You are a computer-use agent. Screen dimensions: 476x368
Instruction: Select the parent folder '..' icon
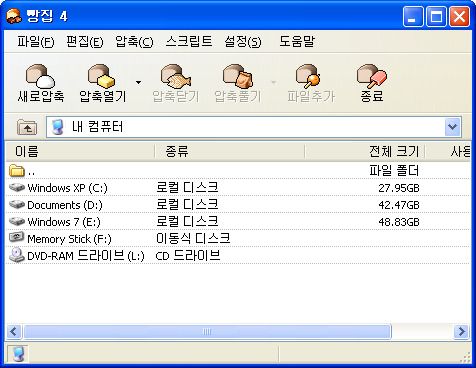17,171
